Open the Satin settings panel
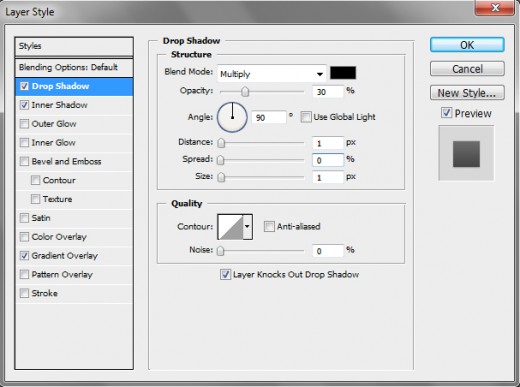Screen dimensions: 520x387 41,218
